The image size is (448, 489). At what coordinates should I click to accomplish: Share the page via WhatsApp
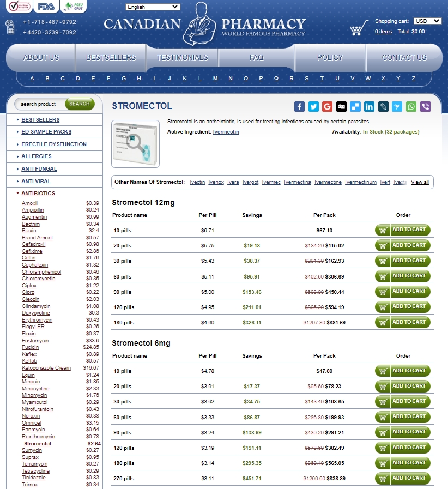tap(411, 107)
